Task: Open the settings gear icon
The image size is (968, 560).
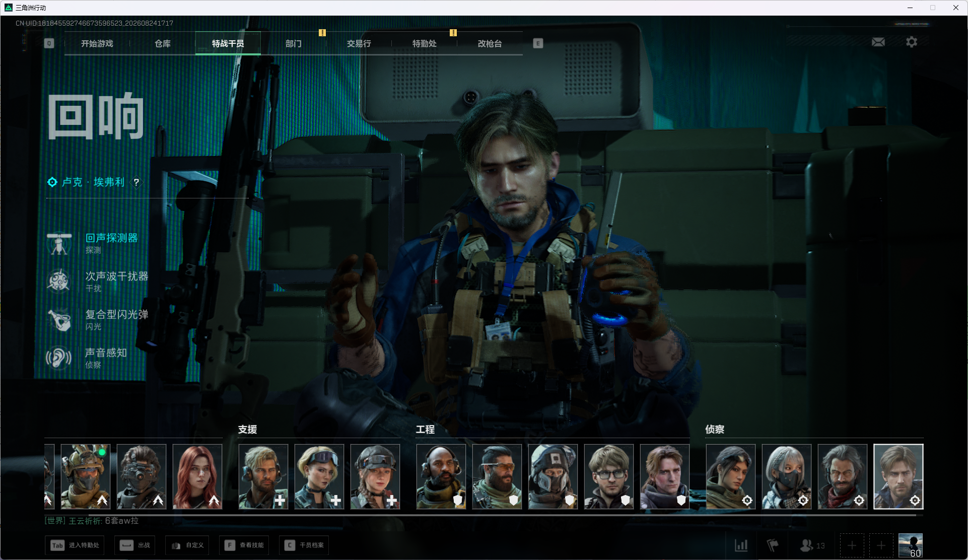Action: pos(912,42)
